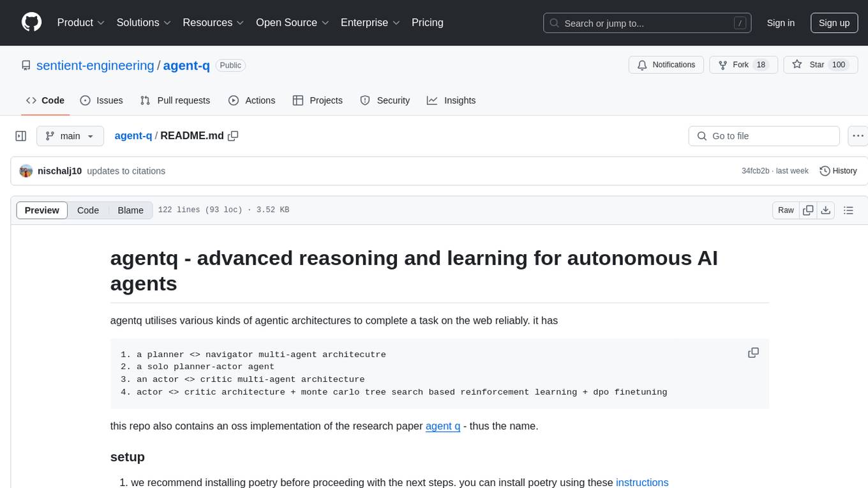Open the Pricing page

click(428, 22)
